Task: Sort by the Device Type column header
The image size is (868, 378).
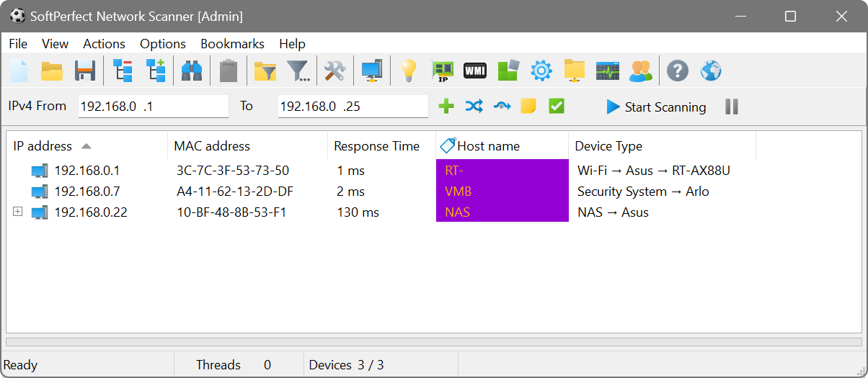Action: 662,146
